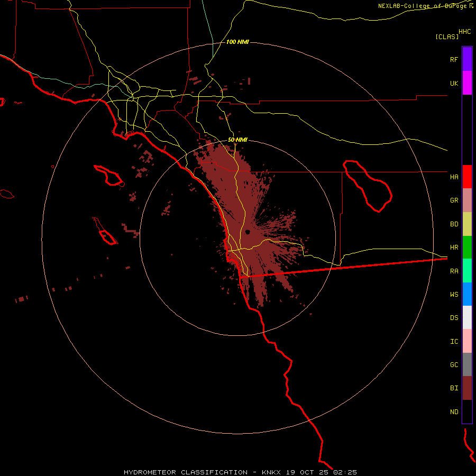Click the 'HYDROMETEOR CLASSIFICATION' title text
Screen dimensions: 476x476
[186, 472]
